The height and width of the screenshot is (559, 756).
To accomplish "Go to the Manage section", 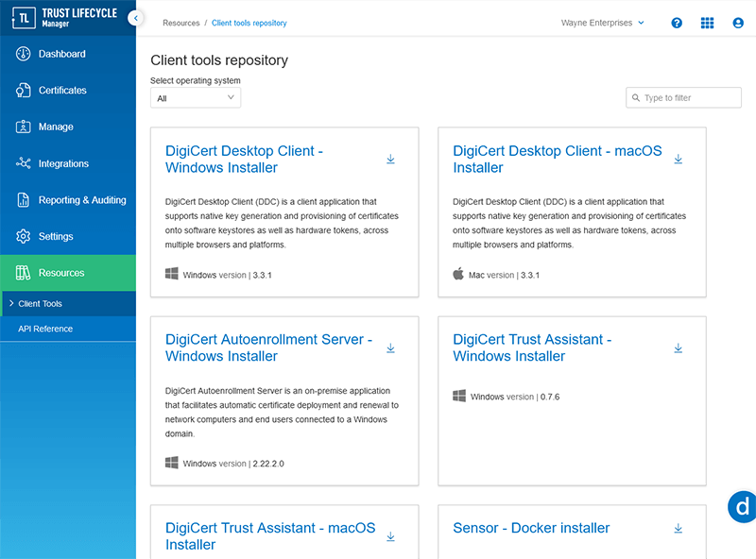I will (68, 127).
